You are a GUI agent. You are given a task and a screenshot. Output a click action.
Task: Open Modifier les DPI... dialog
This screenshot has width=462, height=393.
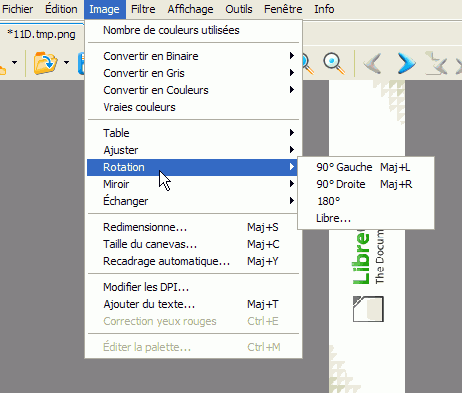[x=193, y=287]
